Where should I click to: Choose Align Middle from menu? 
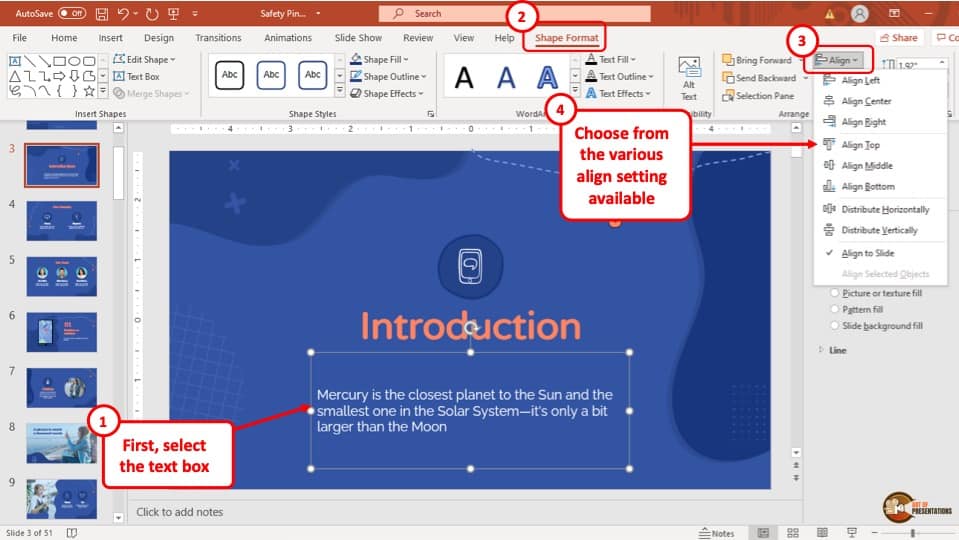[867, 166]
